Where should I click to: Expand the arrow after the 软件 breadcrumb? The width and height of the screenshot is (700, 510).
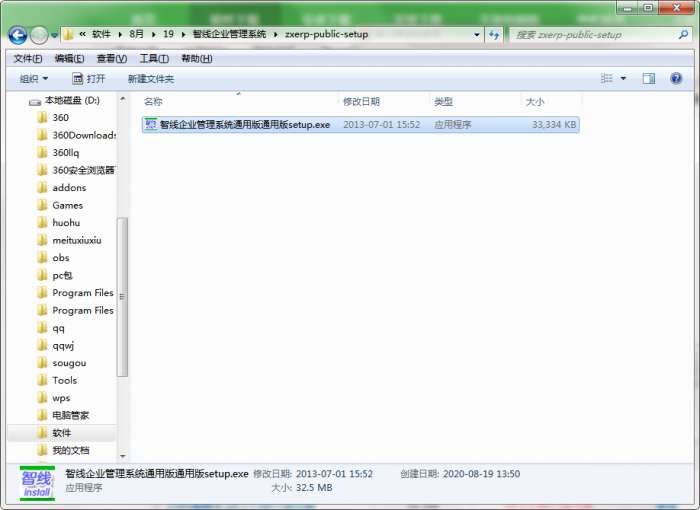coord(120,34)
